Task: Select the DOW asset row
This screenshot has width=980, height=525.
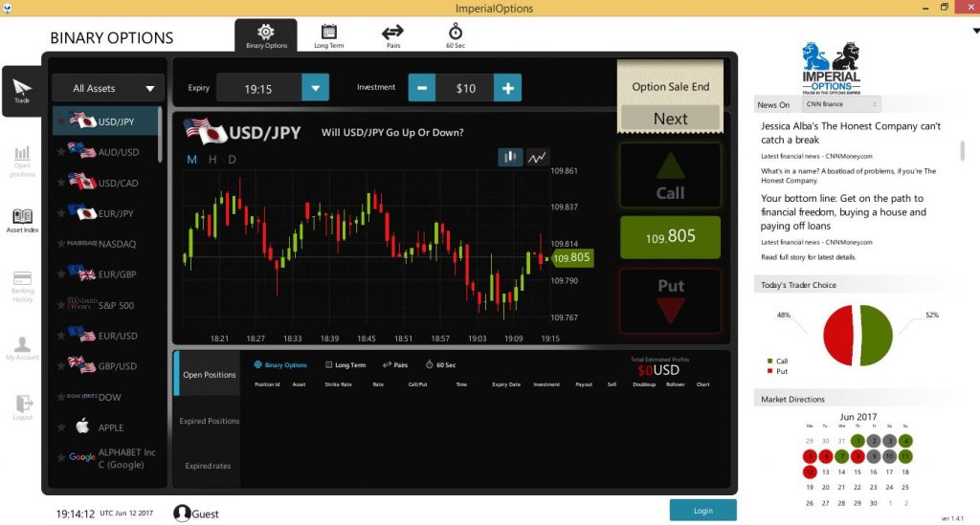Action: [105, 397]
